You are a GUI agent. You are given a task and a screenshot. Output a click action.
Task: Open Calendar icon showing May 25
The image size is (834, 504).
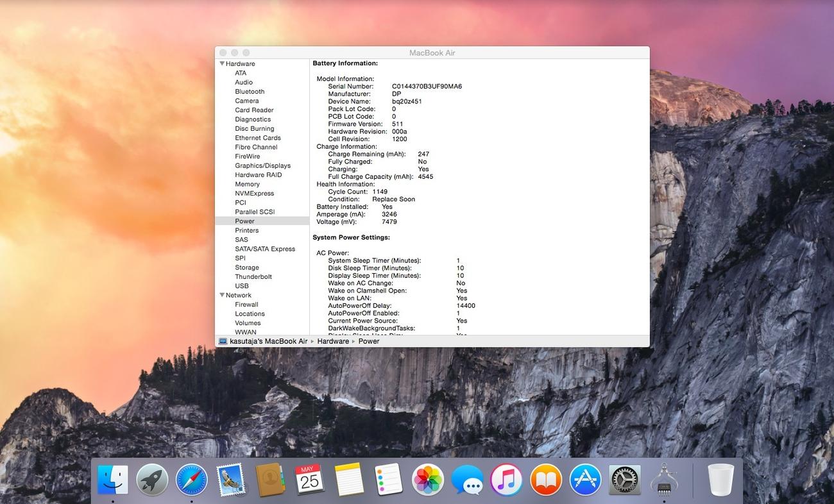[310, 480]
